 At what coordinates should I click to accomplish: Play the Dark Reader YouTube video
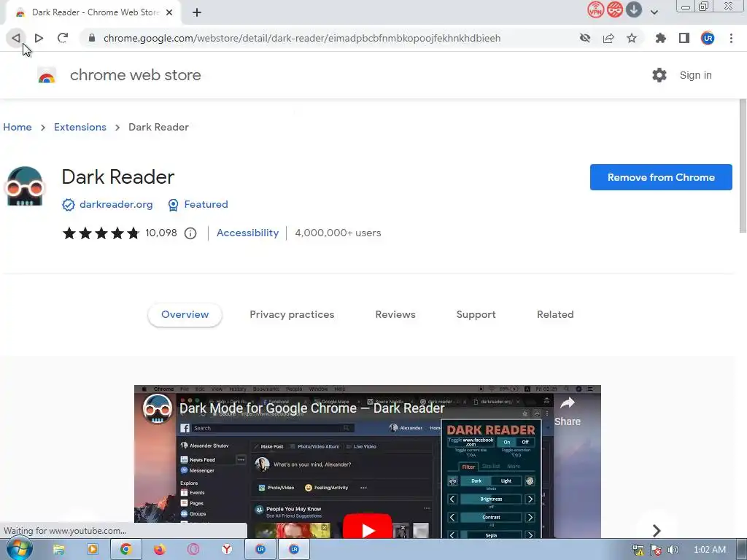tap(368, 528)
